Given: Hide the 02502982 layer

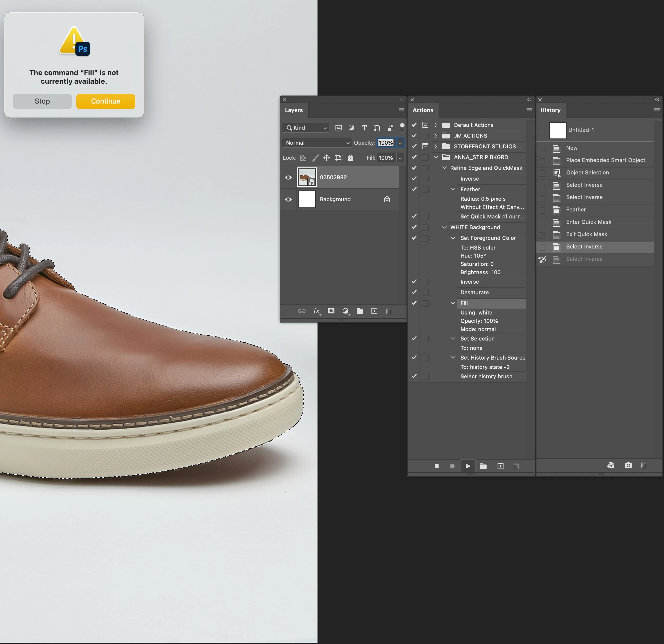Looking at the screenshot, I should (288, 178).
